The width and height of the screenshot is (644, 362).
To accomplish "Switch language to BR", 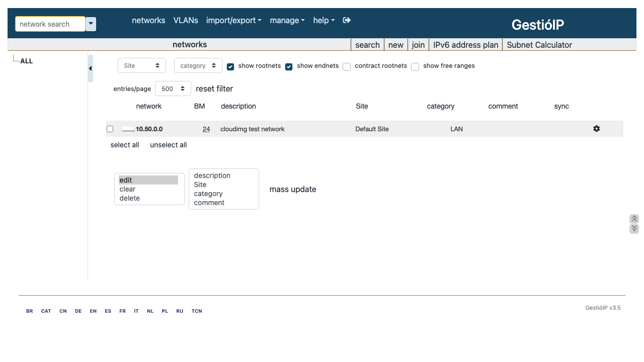I will coord(30,311).
